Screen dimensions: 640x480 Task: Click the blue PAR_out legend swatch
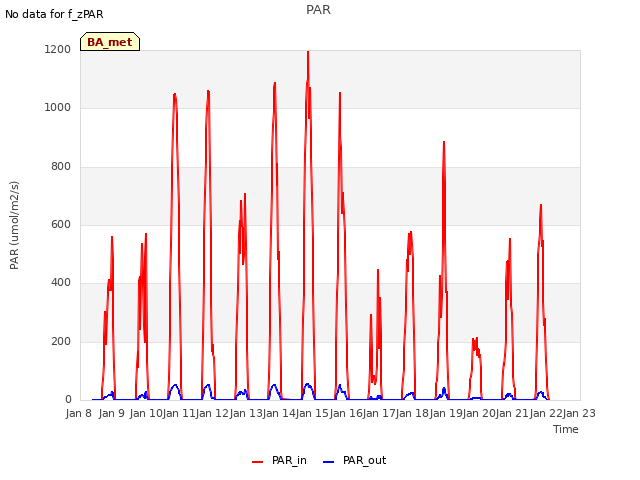(x=329, y=462)
